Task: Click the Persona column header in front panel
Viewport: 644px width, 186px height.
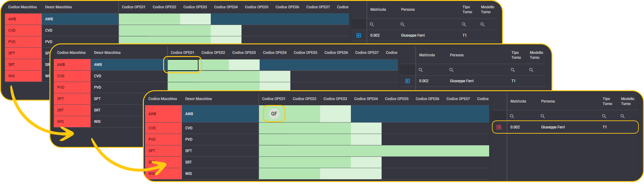Action: pos(548,101)
